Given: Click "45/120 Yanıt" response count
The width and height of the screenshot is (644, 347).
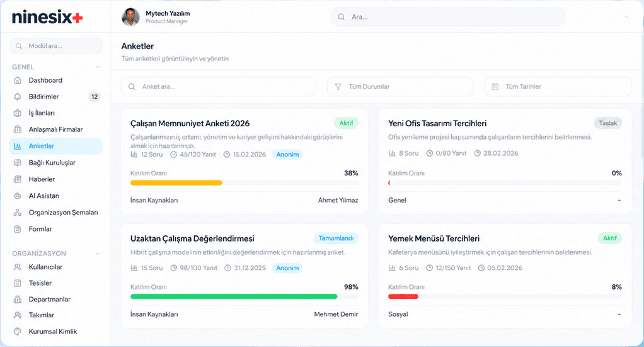Looking at the screenshot, I should tap(198, 155).
